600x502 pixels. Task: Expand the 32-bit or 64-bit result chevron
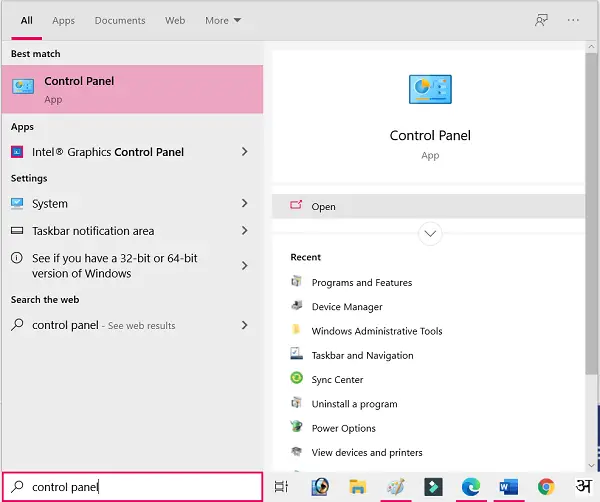pos(245,266)
